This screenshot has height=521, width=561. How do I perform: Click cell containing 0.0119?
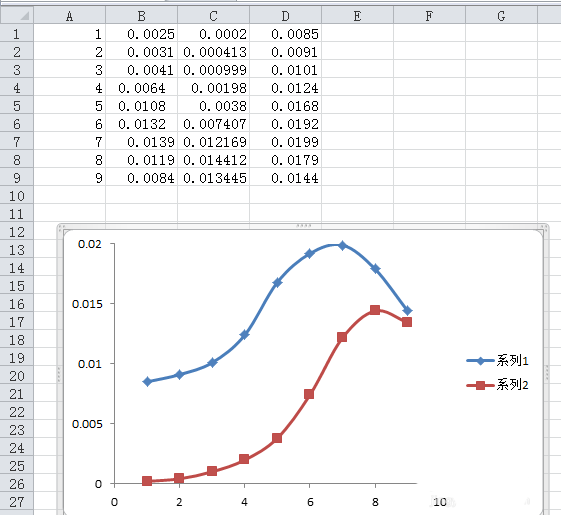[141, 159]
